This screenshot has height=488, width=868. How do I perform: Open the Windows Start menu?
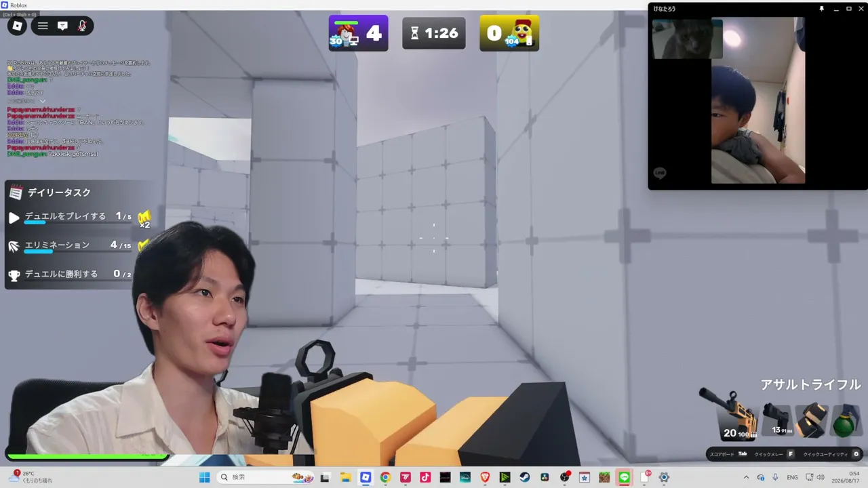[204, 477]
